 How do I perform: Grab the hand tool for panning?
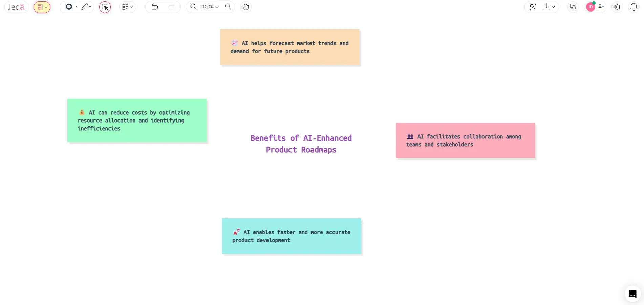click(246, 7)
